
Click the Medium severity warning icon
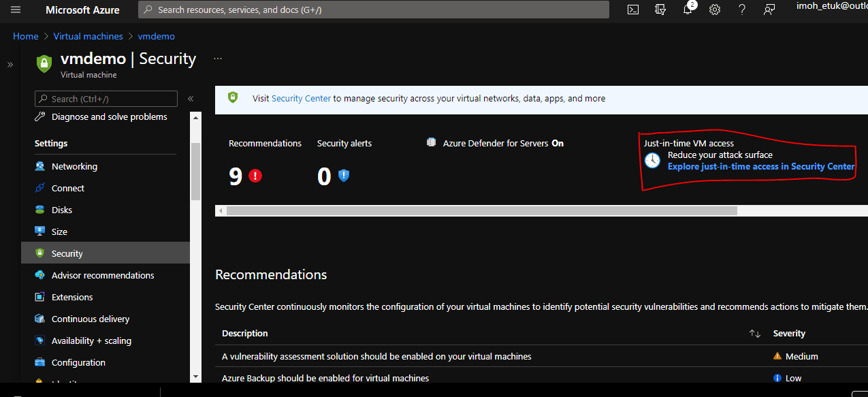(x=777, y=356)
